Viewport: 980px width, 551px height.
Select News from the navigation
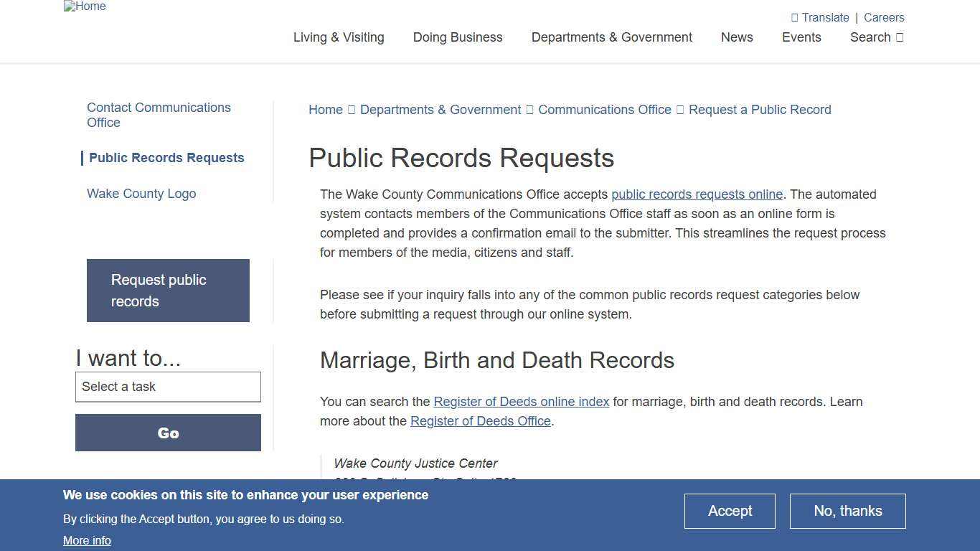737,37
